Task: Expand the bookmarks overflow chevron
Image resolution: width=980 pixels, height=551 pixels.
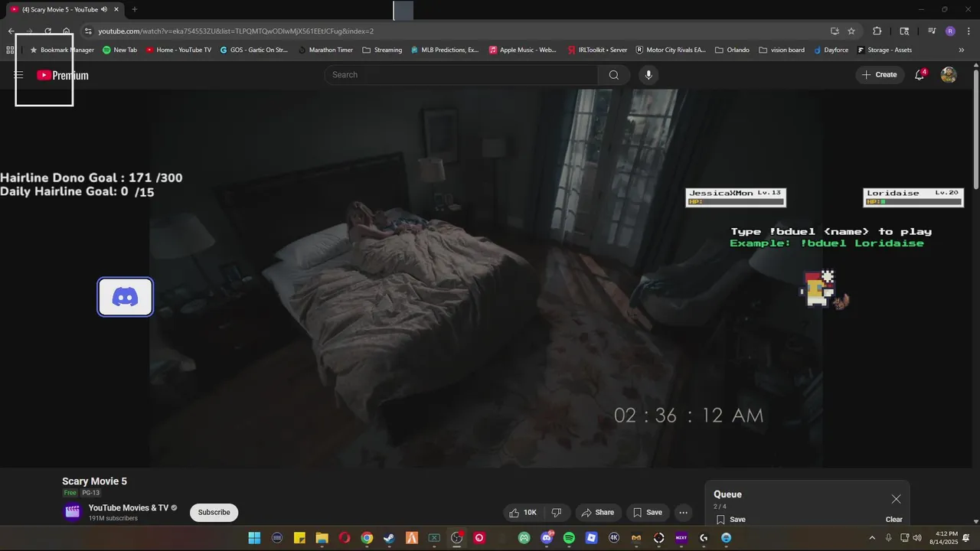Action: coord(962,50)
